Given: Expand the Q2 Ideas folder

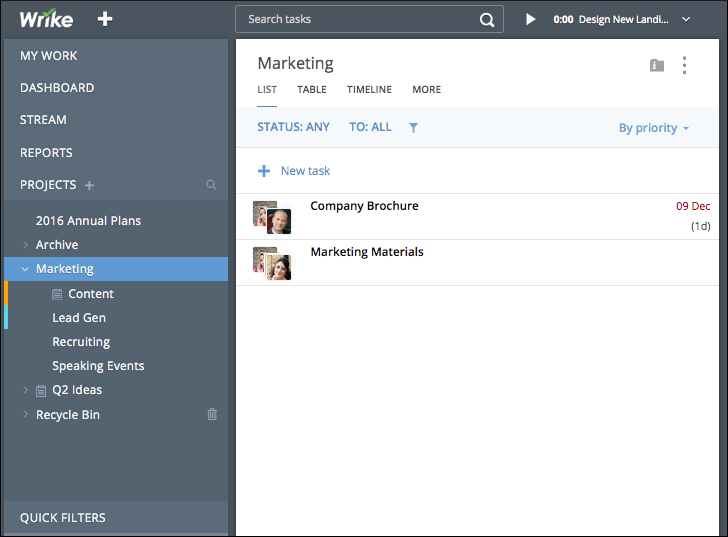Looking at the screenshot, I should (x=26, y=390).
